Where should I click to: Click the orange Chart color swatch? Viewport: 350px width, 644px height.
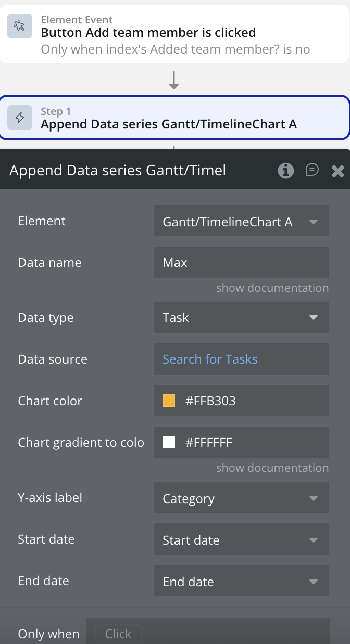(169, 401)
